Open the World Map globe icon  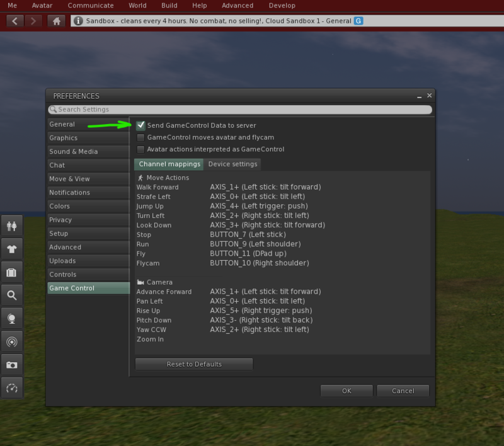[12, 318]
